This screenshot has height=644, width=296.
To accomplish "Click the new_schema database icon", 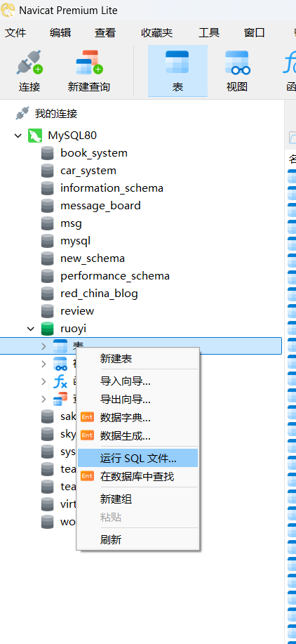I will click(48, 258).
